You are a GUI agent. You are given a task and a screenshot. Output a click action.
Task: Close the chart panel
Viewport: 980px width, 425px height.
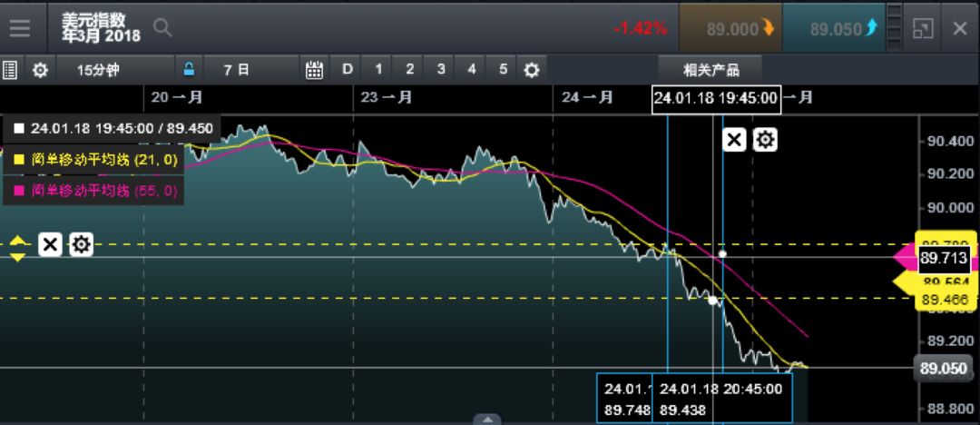pyautogui.click(x=960, y=29)
